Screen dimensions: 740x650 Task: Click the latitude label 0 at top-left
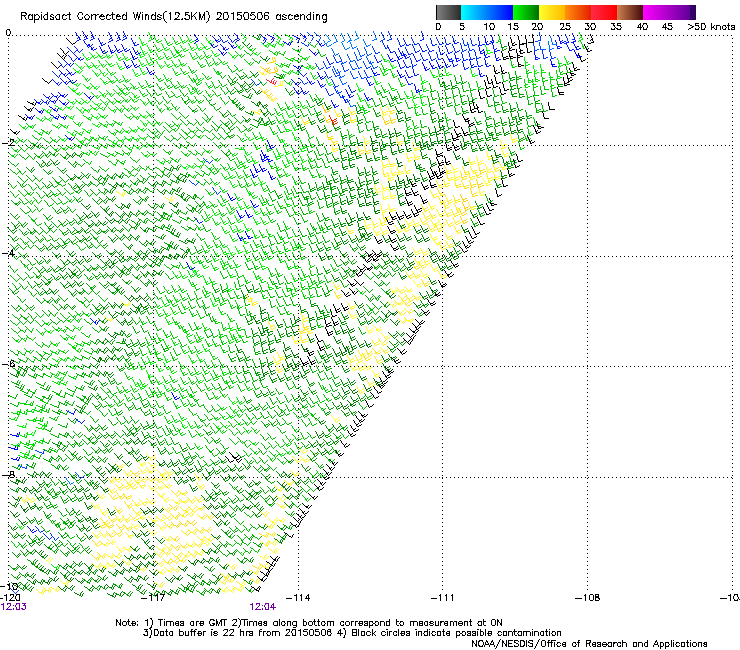pyautogui.click(x=8, y=33)
